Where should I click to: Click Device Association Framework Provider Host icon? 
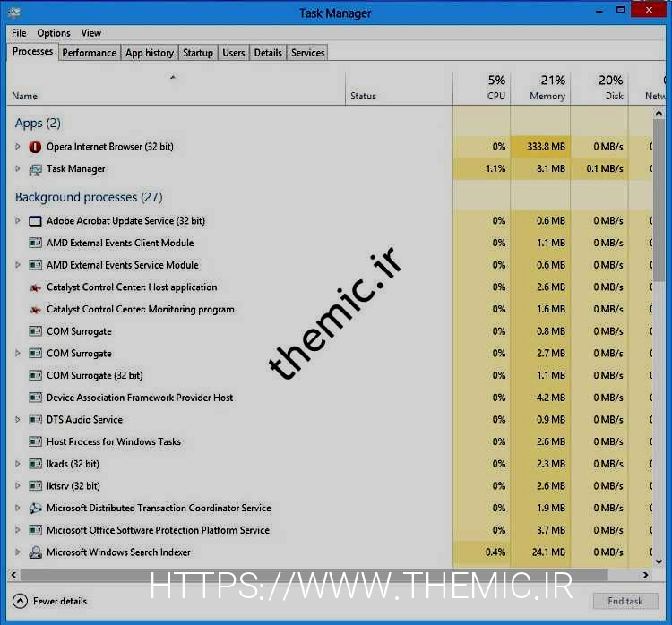pos(35,398)
